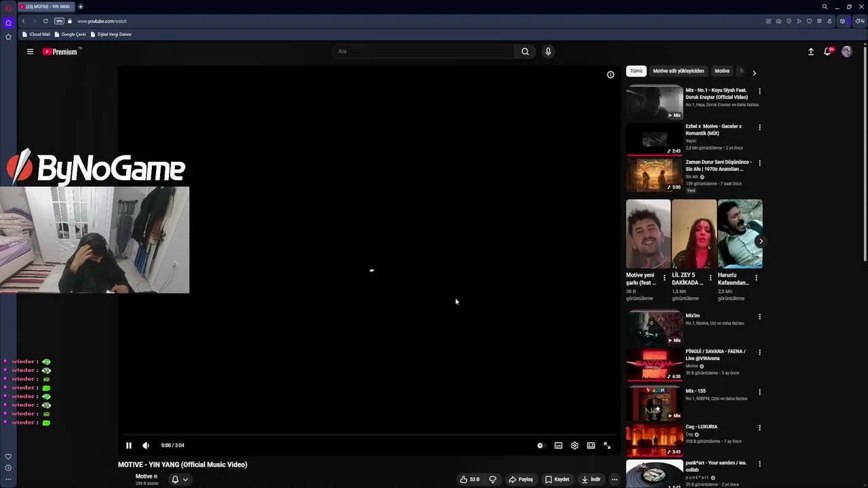The width and height of the screenshot is (868, 488).
Task: Open the 'LİL ZEY 5 DAKİKADA' Short
Action: [x=694, y=234]
